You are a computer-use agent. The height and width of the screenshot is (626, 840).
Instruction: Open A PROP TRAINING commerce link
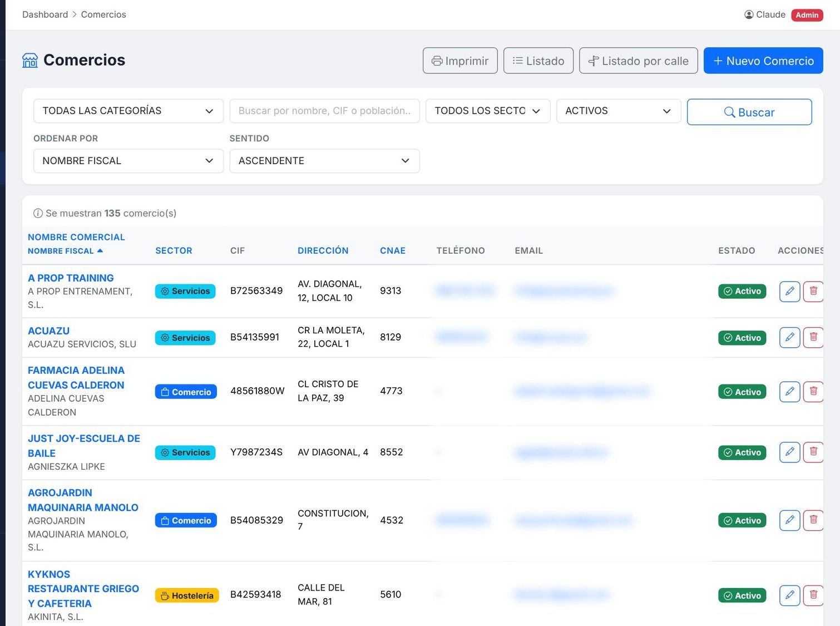[71, 278]
